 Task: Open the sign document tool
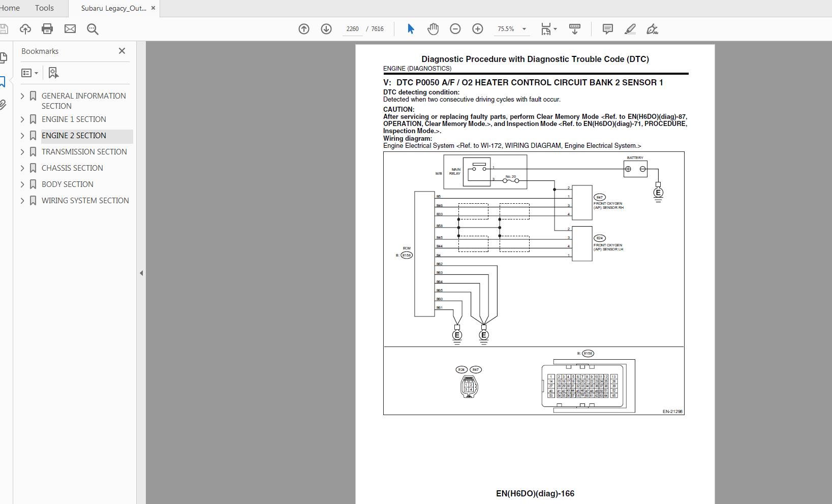pyautogui.click(x=652, y=29)
